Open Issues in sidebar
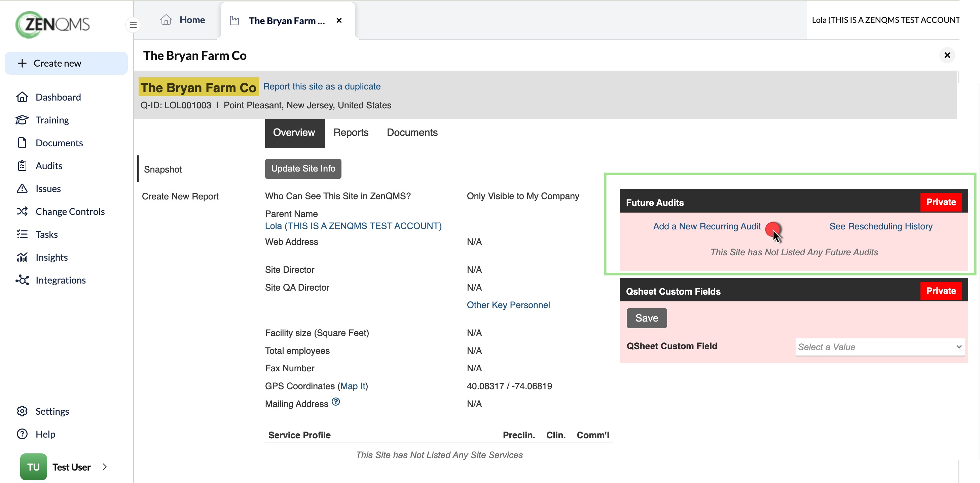The height and width of the screenshot is (483, 980). coord(48,188)
